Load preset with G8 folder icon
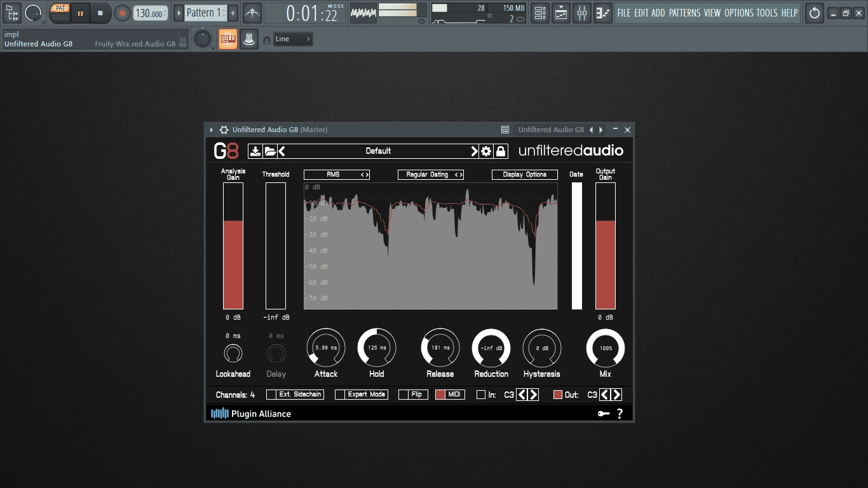868x488 pixels. click(x=270, y=151)
